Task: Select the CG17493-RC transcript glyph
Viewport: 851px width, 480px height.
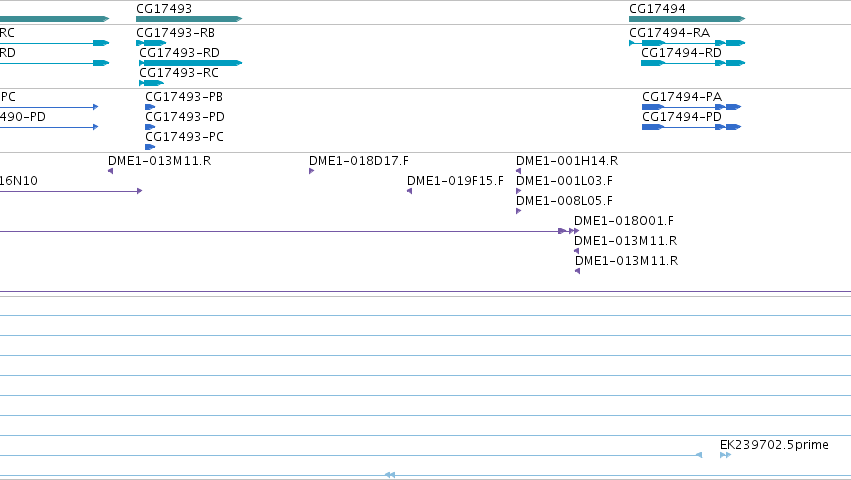Action: tap(151, 83)
